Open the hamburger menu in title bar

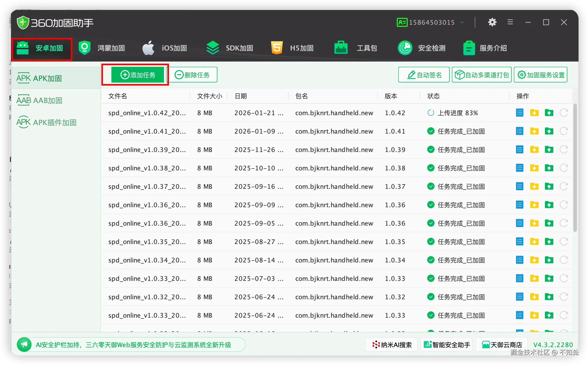(x=510, y=22)
